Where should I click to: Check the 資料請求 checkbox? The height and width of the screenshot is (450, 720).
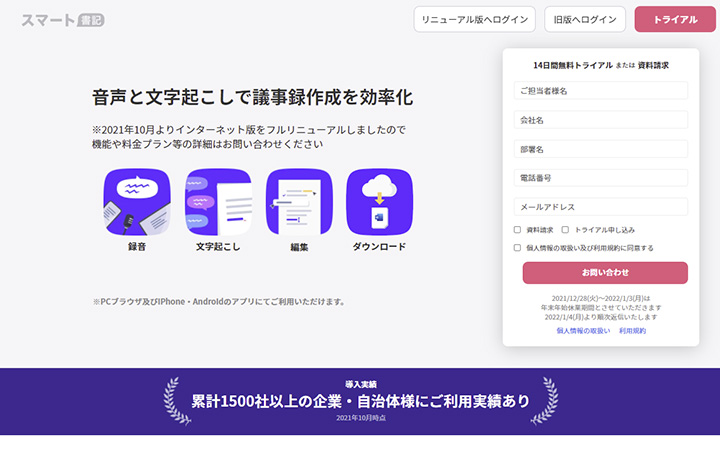click(x=517, y=230)
